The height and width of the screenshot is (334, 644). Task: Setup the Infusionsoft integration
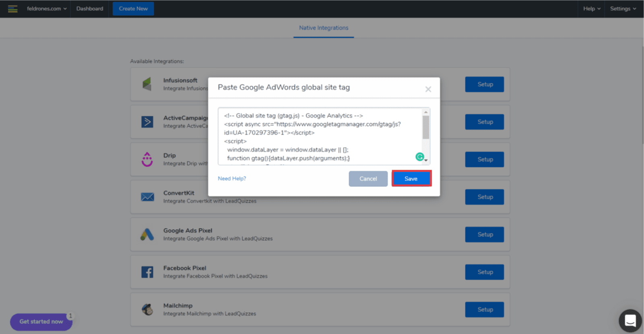pos(485,84)
